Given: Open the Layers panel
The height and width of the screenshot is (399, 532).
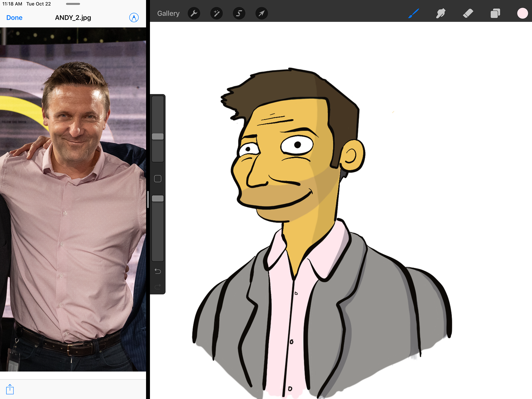Looking at the screenshot, I should [495, 13].
